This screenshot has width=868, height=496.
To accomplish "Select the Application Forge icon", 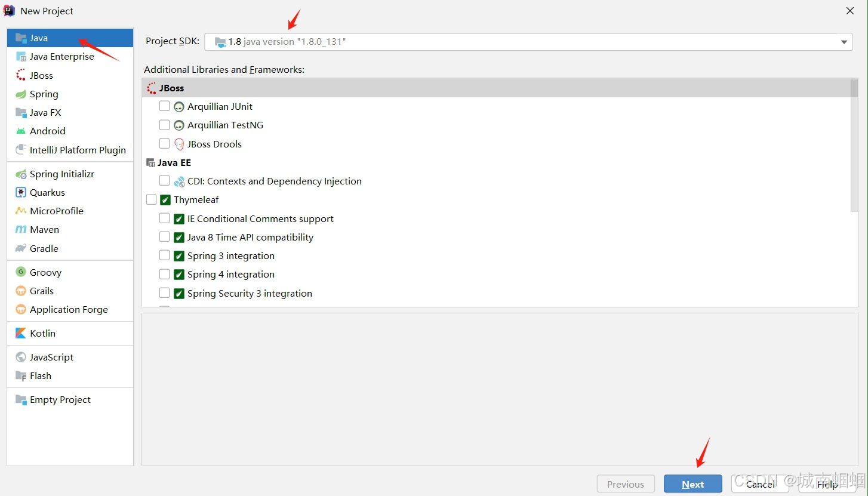I will (x=21, y=310).
